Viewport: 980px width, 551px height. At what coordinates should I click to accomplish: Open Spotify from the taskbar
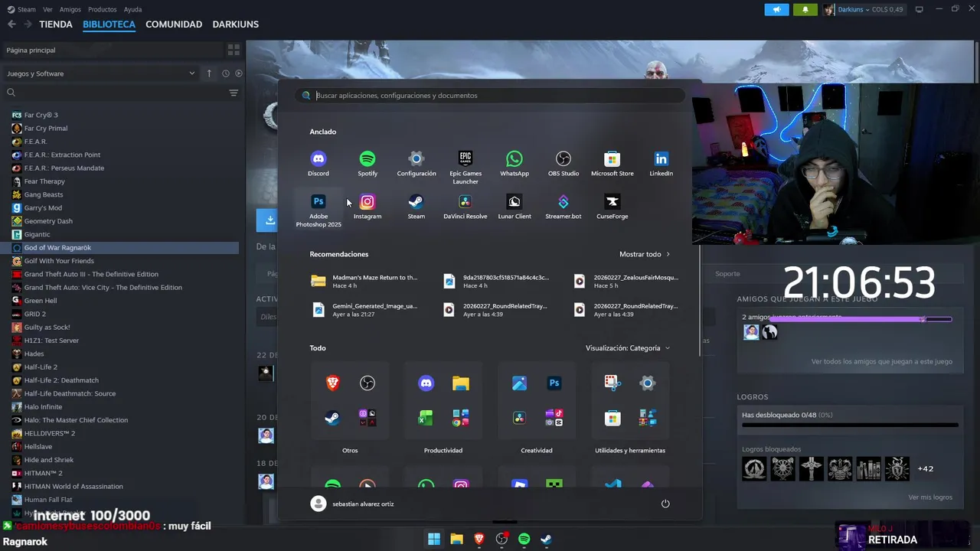click(524, 539)
